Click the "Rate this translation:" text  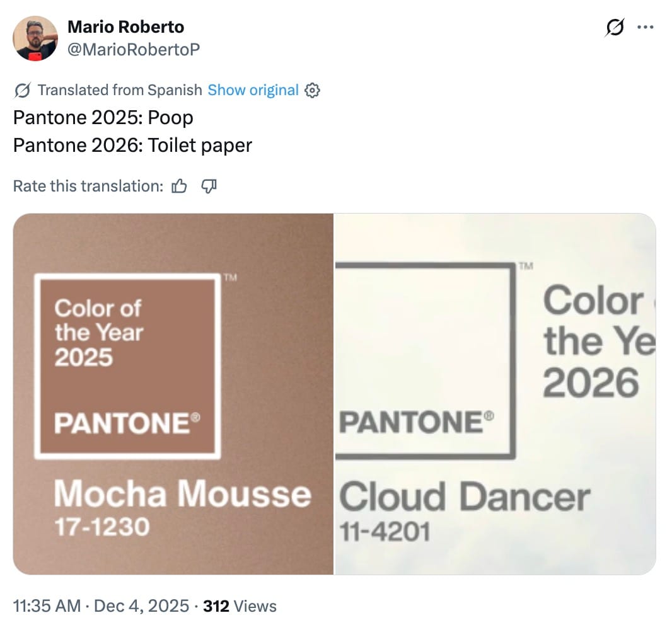pos(88,186)
